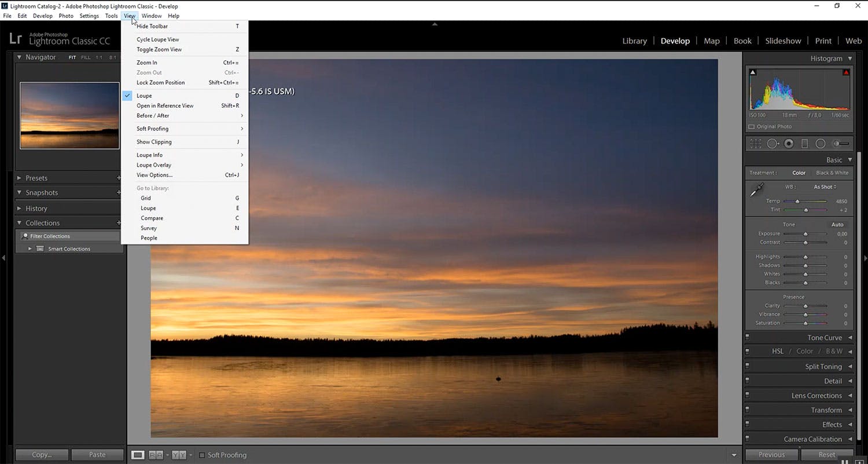Viewport: 868px width, 464px height.
Task: Click the Copy... button
Action: click(x=42, y=455)
